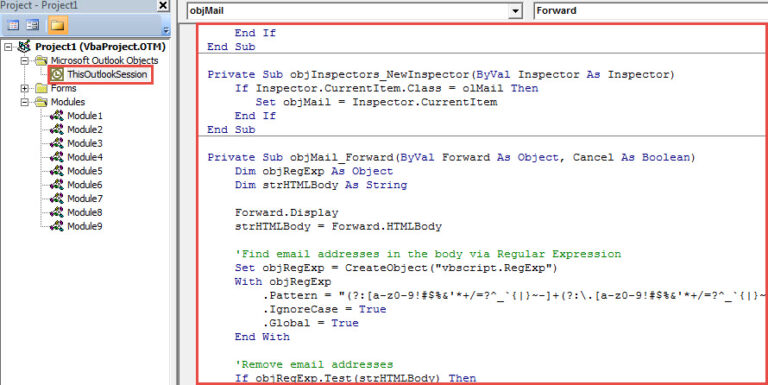Click the Microsoft Outlook Objects folder icon
Screen dimensions: 768x385
click(x=41, y=61)
